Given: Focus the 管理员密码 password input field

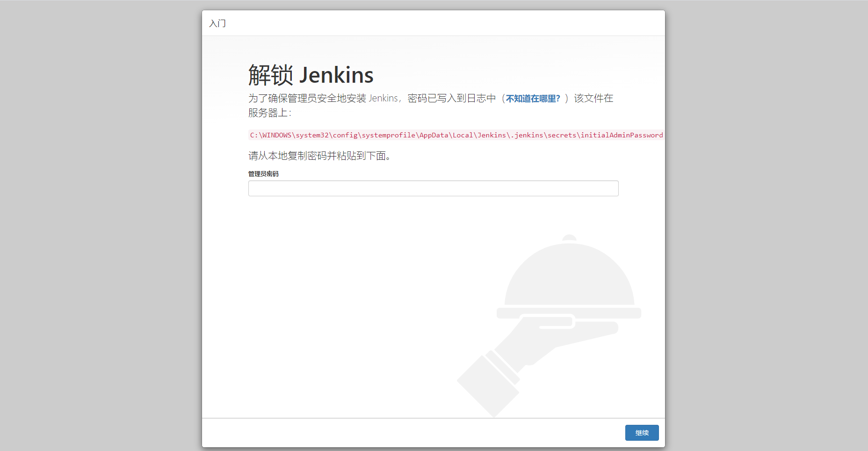Looking at the screenshot, I should click(433, 188).
